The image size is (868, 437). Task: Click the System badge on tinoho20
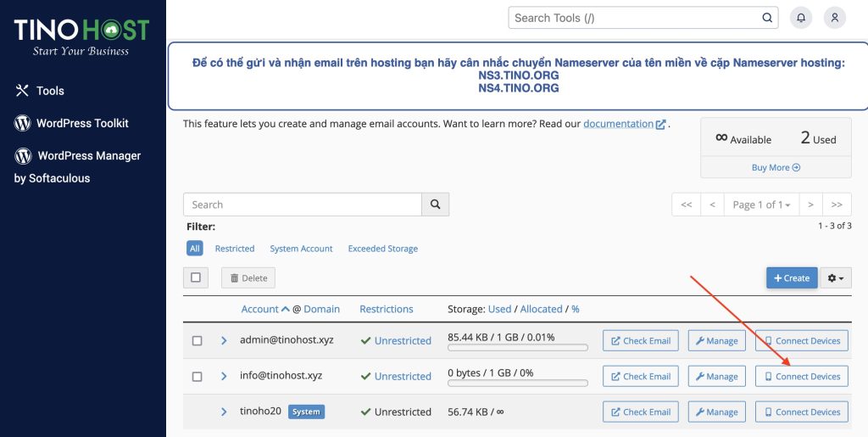[306, 412]
